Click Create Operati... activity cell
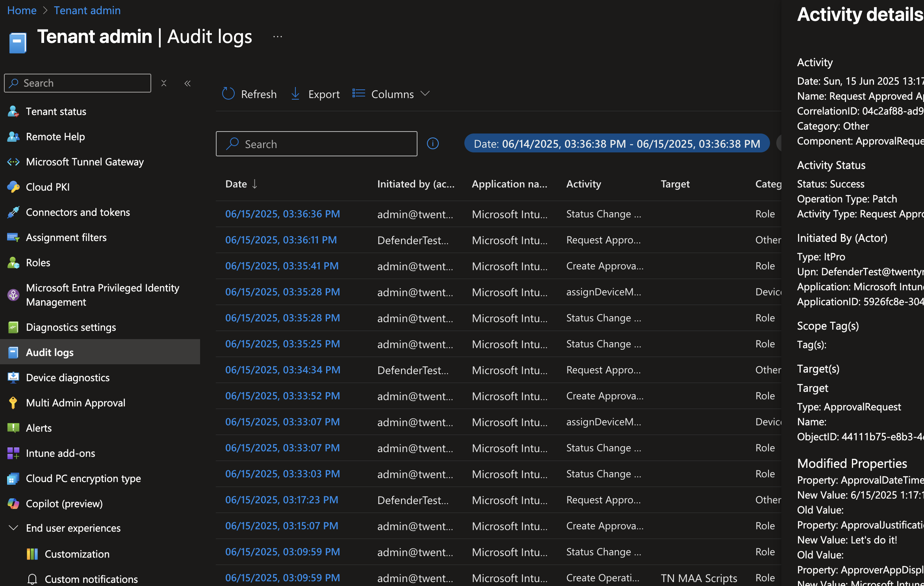The image size is (924, 586). (x=603, y=578)
